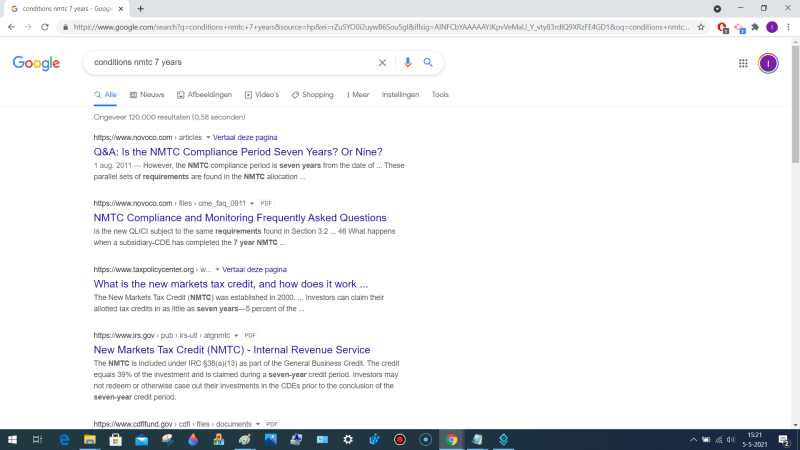The width and height of the screenshot is (800, 450).
Task: Click Vertaal deze pagina for novoco result
Action: click(245, 138)
